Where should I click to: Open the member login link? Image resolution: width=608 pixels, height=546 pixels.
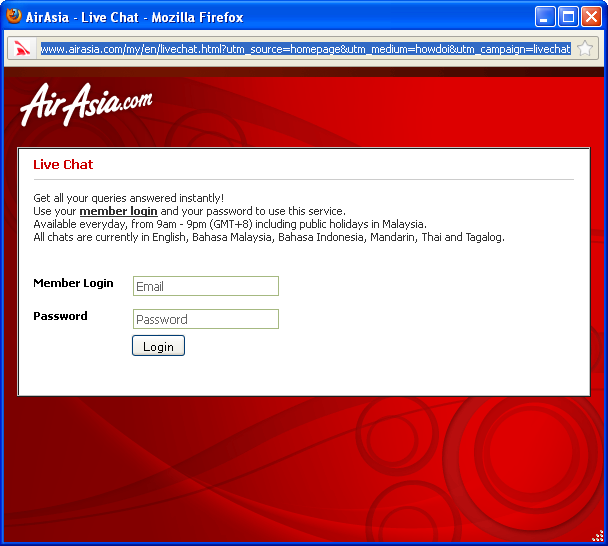click(x=118, y=211)
